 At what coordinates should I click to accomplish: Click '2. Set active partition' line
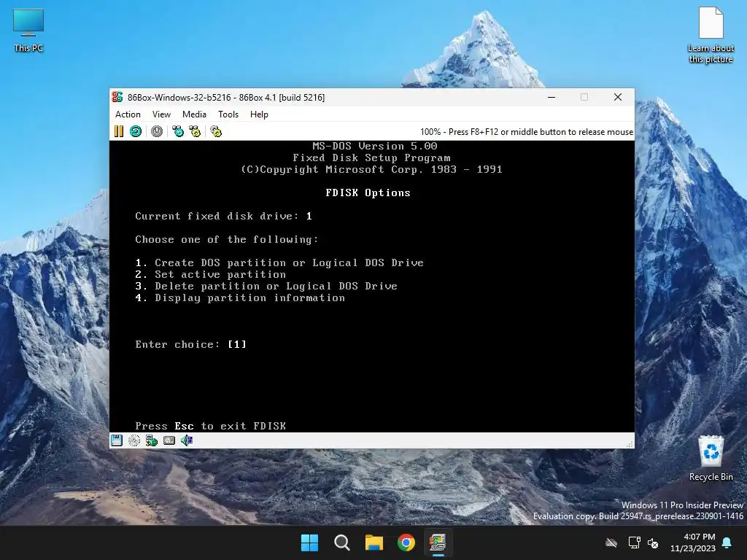211,275
